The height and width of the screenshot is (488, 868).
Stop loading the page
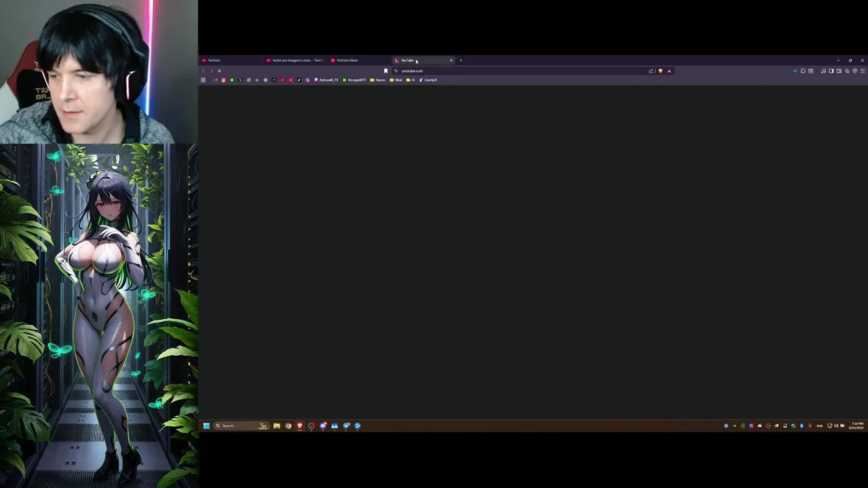(219, 70)
